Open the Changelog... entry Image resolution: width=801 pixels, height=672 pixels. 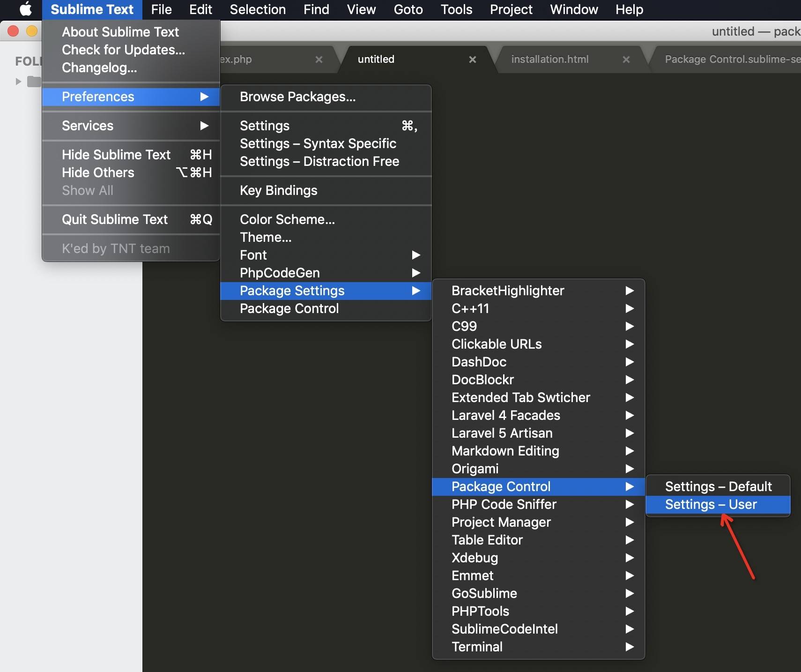click(x=131, y=67)
